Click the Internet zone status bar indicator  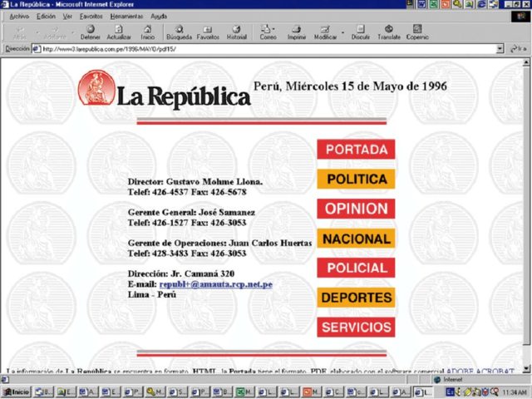[481, 380]
